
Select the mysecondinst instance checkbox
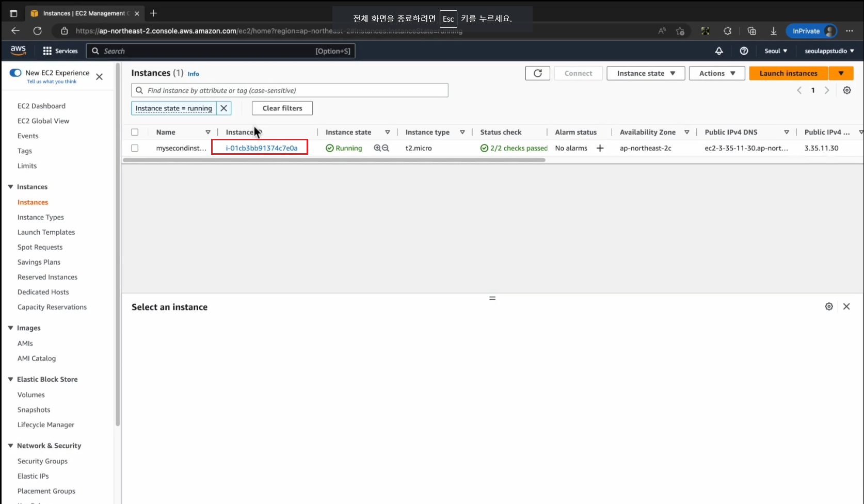coord(135,148)
